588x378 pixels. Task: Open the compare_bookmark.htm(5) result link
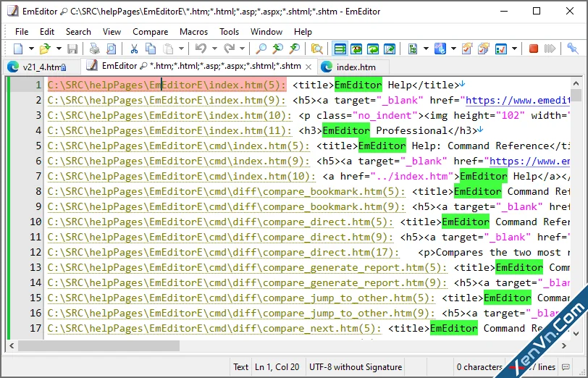226,192
